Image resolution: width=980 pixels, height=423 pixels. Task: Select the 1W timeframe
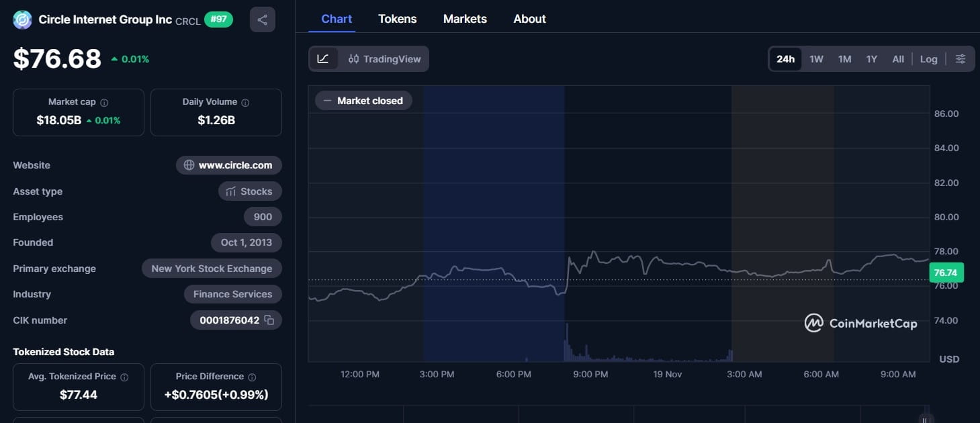(816, 58)
